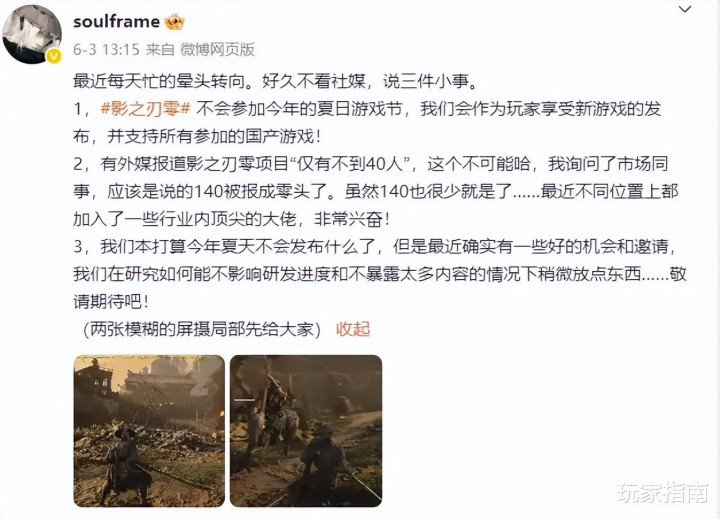Viewport: 720px width, 519px height.
Task: Click the line quoting “仅有不到40人”
Action: pyautogui.click(x=371, y=164)
